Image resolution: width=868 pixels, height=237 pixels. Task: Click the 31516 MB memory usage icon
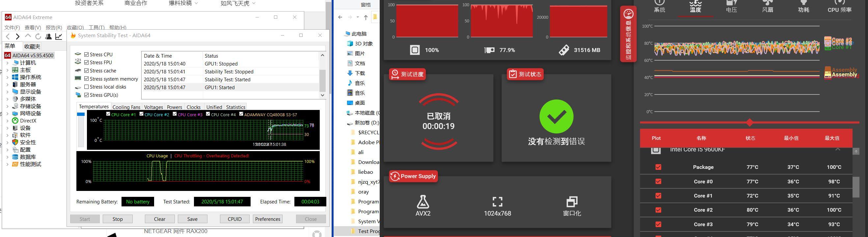(x=564, y=50)
